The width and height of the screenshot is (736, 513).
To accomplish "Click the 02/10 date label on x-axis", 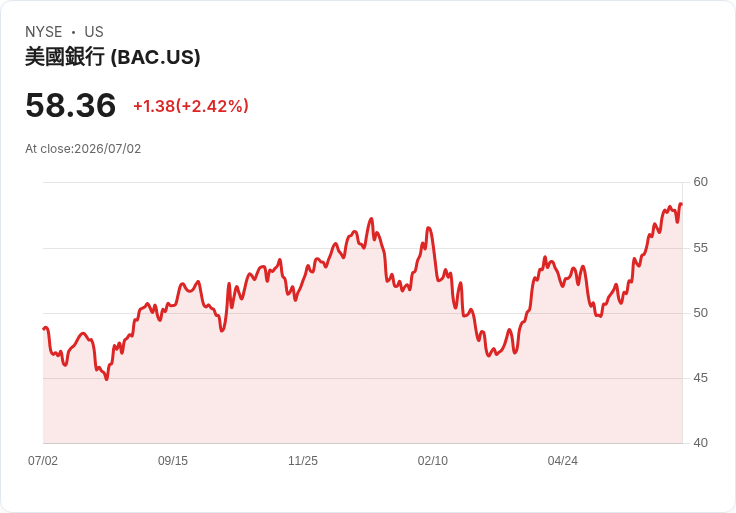I will (x=433, y=461).
